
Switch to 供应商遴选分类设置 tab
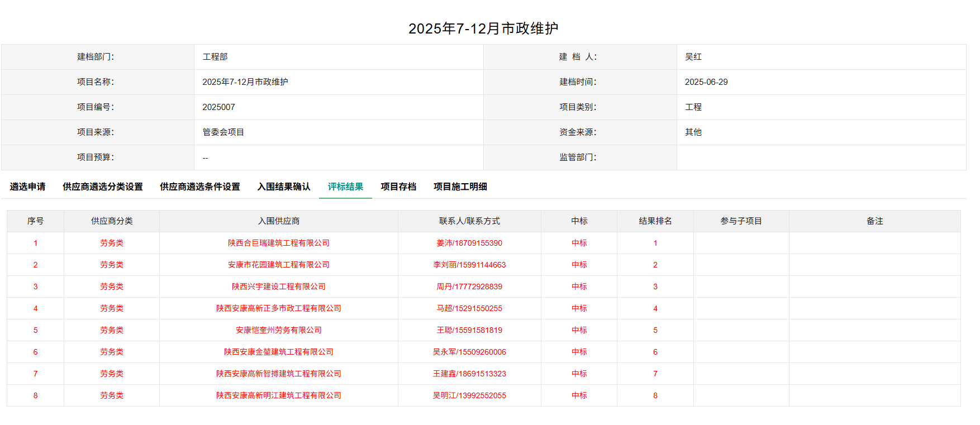pyautogui.click(x=102, y=187)
